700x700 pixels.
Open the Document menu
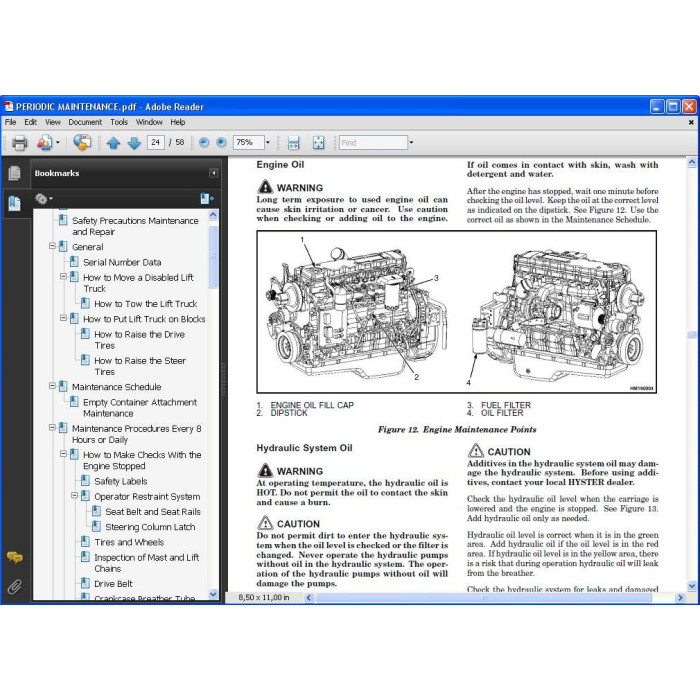85,122
